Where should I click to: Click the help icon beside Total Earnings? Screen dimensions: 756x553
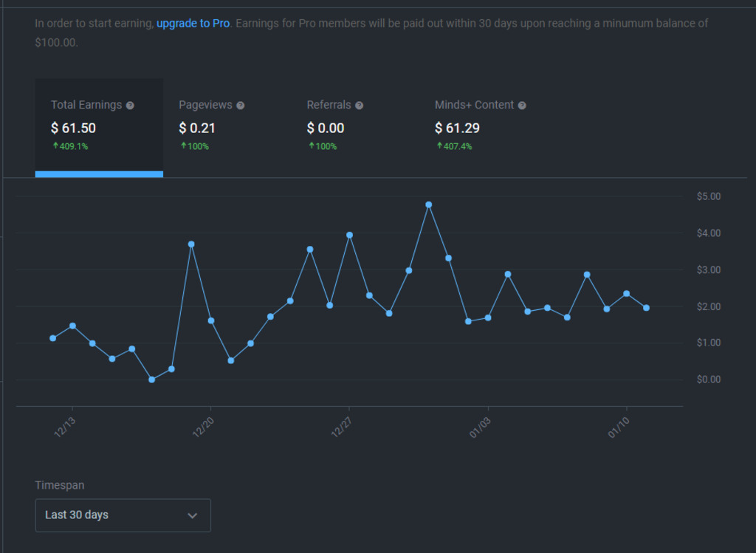[130, 106]
